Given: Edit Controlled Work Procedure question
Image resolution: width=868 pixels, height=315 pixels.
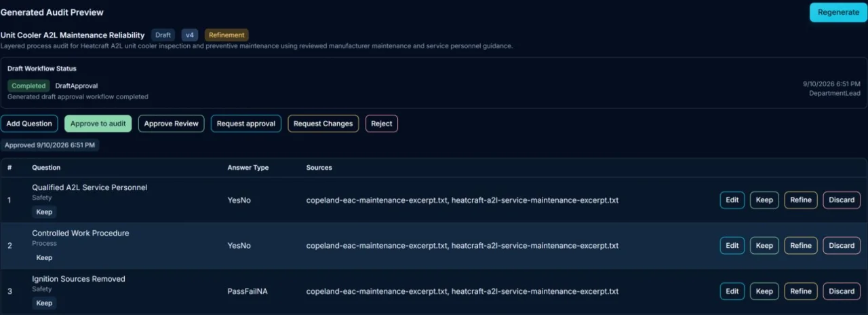Looking at the screenshot, I should [x=732, y=246].
